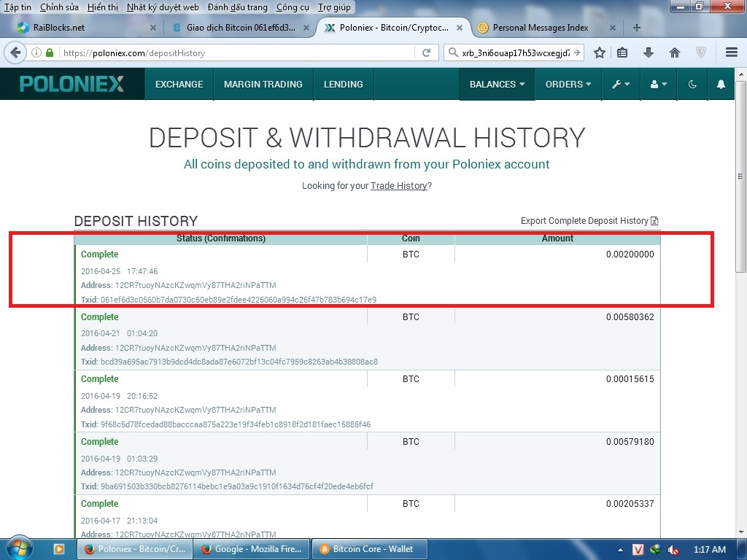The height and width of the screenshot is (560, 747).
Task: Click Txid starting with bcd39a695ac7
Action: click(239, 362)
